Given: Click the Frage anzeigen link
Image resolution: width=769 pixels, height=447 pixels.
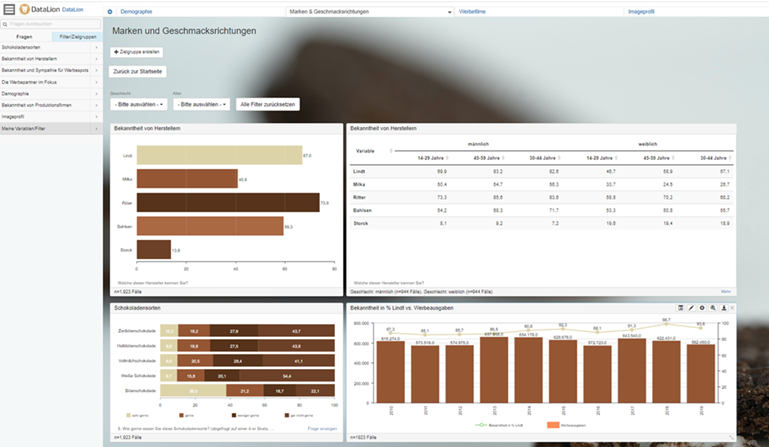Looking at the screenshot, I should point(322,429).
